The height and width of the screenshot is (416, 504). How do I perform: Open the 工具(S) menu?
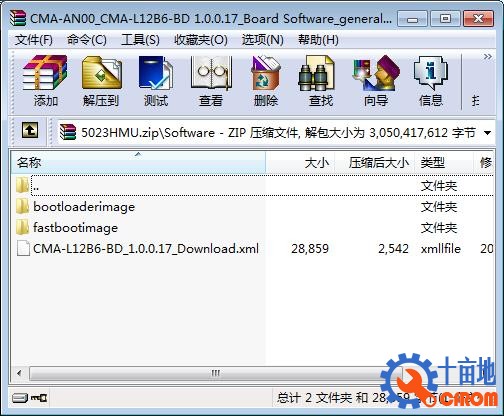140,40
